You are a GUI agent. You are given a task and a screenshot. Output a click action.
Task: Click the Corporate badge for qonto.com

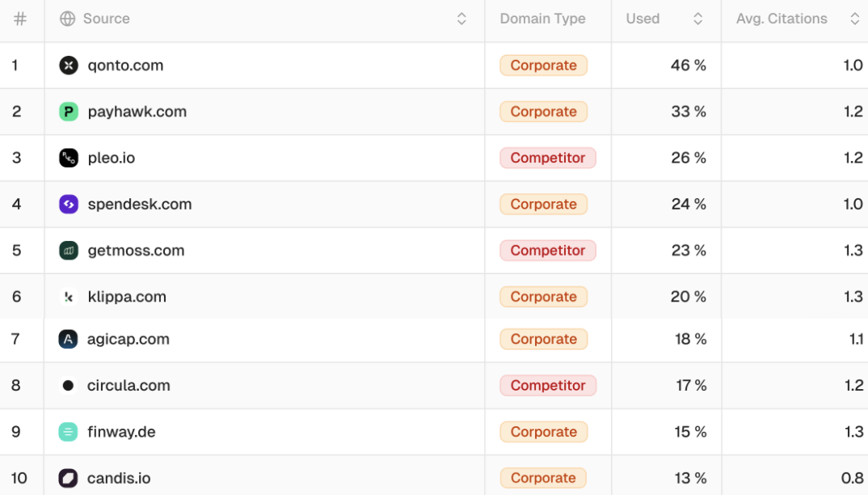(x=543, y=66)
